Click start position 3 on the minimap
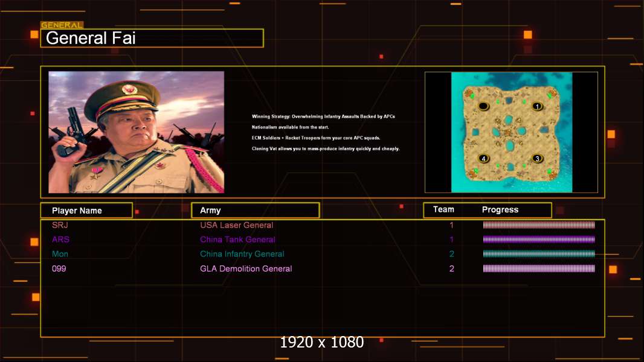644x362 pixels. [x=537, y=158]
